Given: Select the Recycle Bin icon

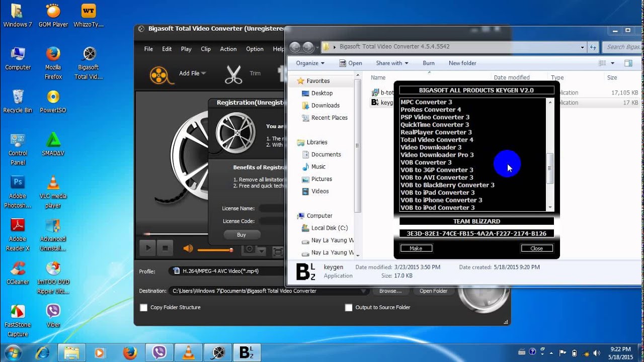Looking at the screenshot, I should [x=18, y=101].
